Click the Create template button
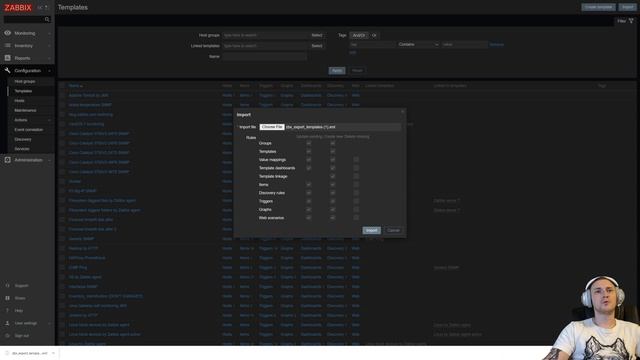The width and height of the screenshot is (640, 360). click(598, 7)
